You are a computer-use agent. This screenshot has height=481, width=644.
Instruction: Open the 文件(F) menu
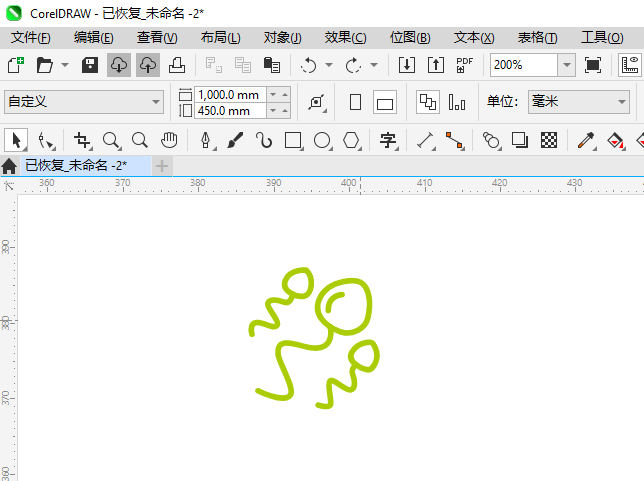point(31,38)
